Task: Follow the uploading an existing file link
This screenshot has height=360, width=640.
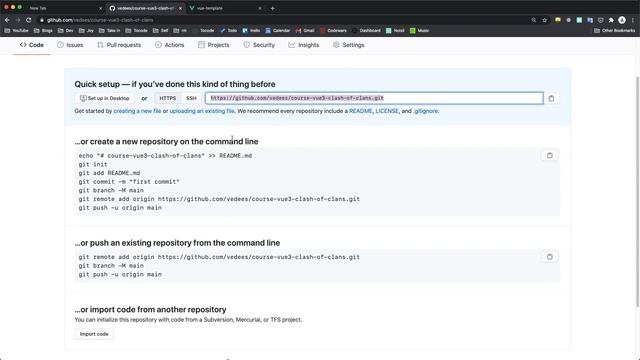Action: 202,111
